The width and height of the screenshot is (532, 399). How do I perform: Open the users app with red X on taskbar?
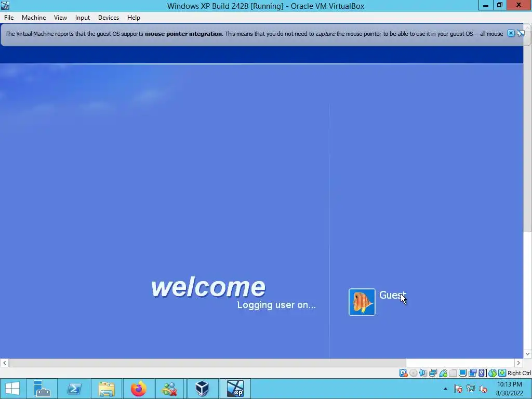click(x=170, y=389)
